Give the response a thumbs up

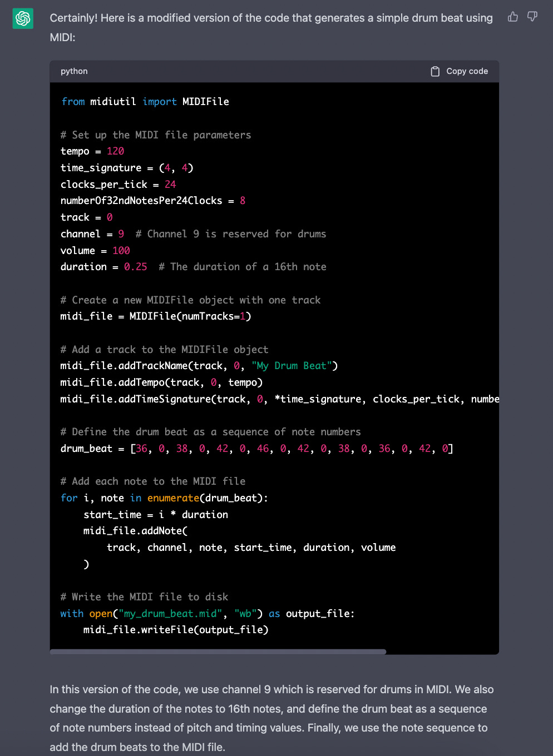pos(513,17)
